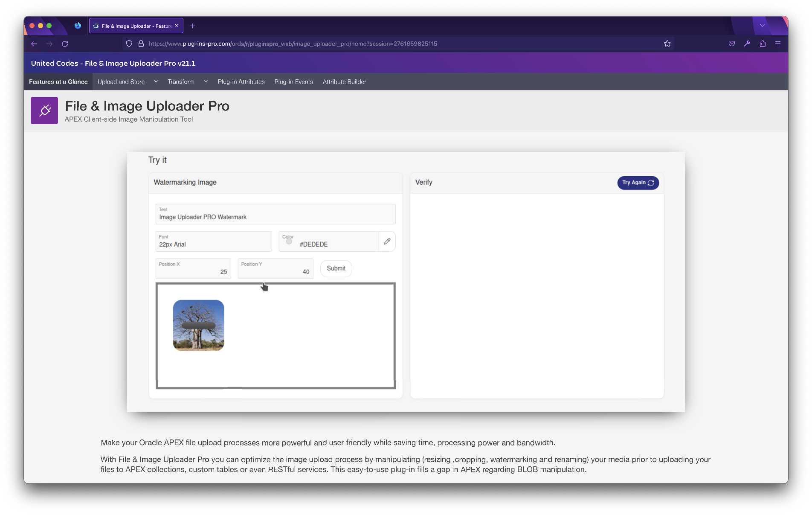812x515 pixels.
Task: Reload the current page
Action: [x=65, y=44]
